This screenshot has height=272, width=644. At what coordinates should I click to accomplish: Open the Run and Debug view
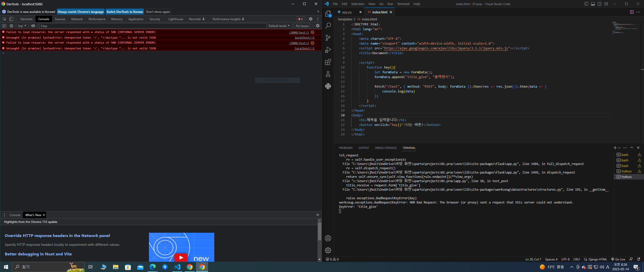(328, 50)
